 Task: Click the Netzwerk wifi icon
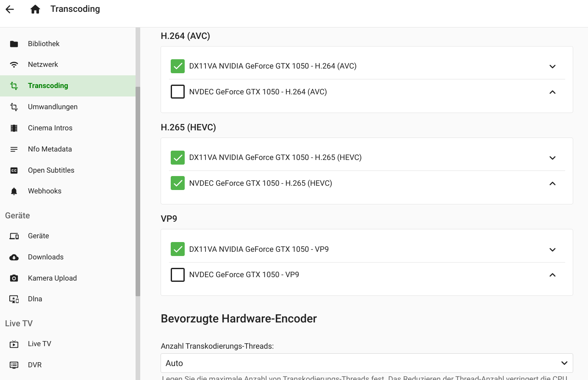[14, 65]
